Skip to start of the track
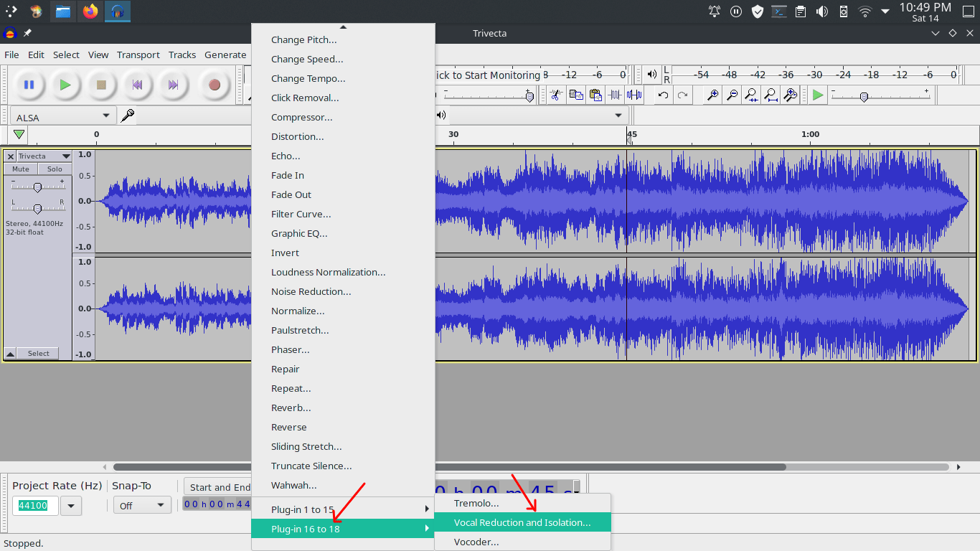The image size is (980, 551). pyautogui.click(x=137, y=85)
